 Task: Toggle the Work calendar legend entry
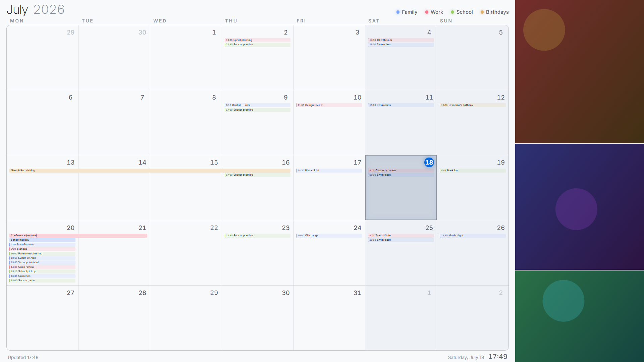[x=434, y=12]
